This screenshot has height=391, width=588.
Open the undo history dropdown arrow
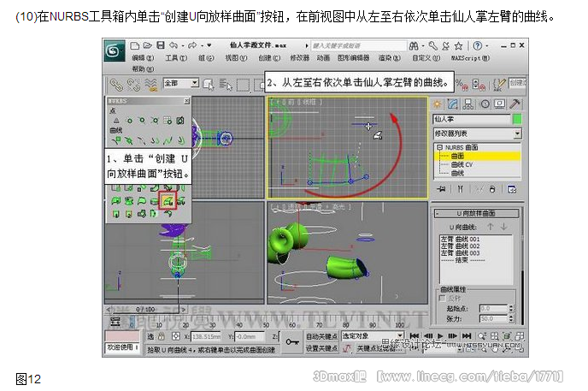point(183,46)
